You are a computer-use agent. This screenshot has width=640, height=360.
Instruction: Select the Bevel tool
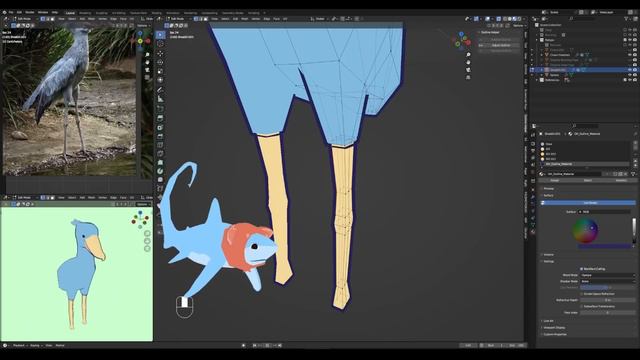(160, 136)
